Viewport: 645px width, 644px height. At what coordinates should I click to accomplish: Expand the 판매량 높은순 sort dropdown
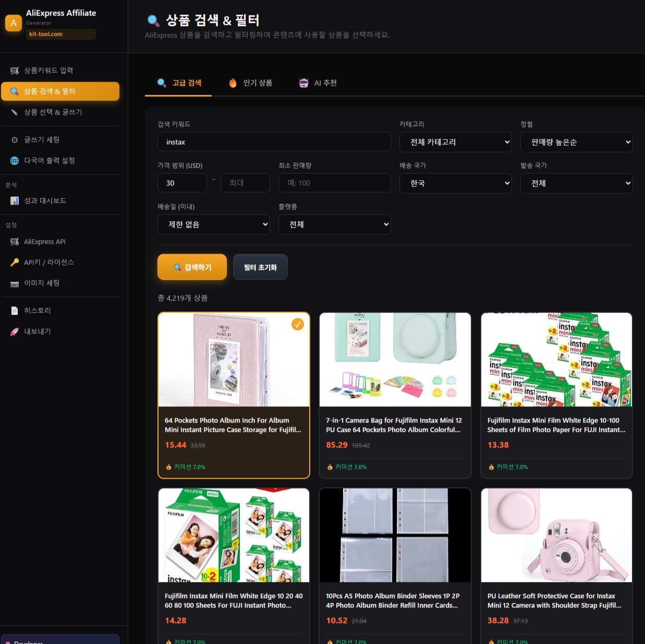(576, 142)
